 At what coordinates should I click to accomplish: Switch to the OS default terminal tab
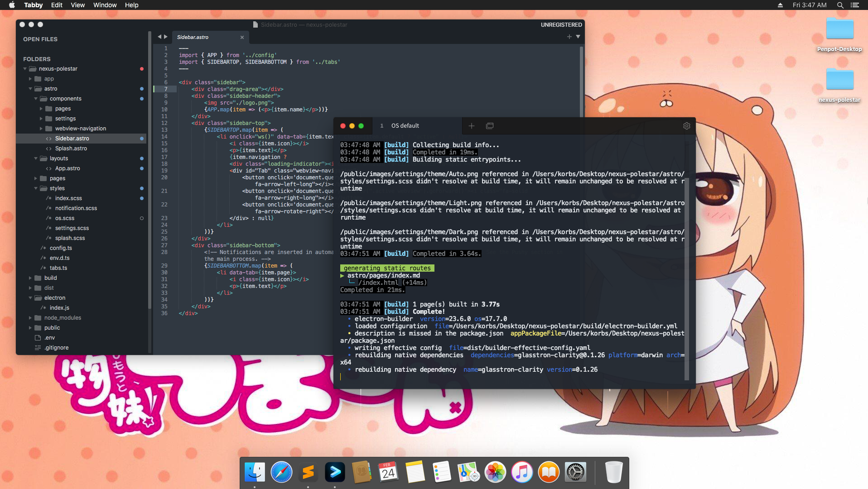point(405,126)
